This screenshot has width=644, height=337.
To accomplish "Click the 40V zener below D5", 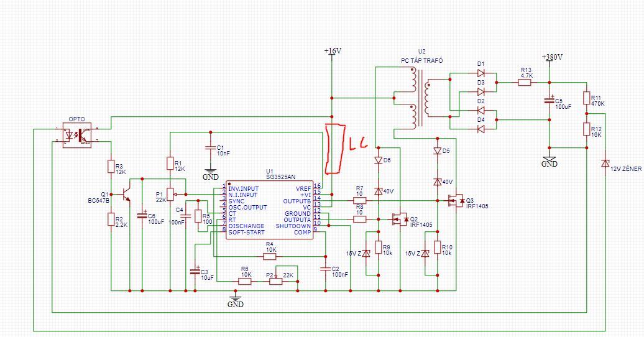I will (438, 182).
